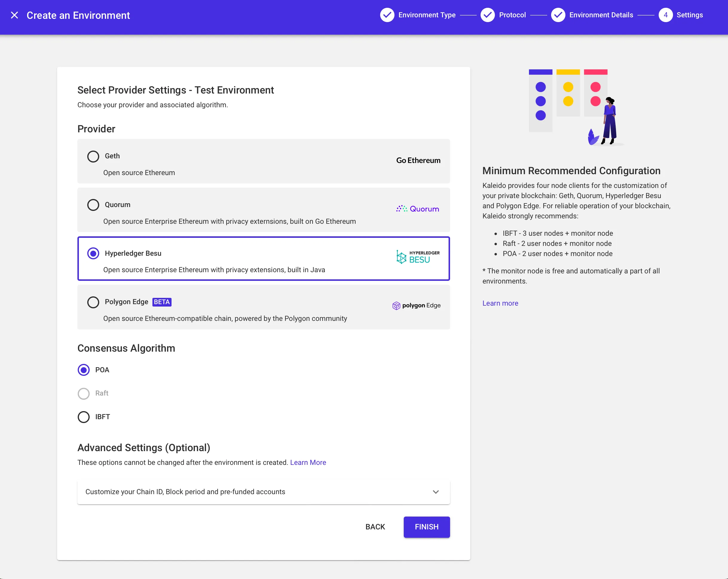The width and height of the screenshot is (728, 579).
Task: Click the Quorum logo
Action: click(x=418, y=209)
